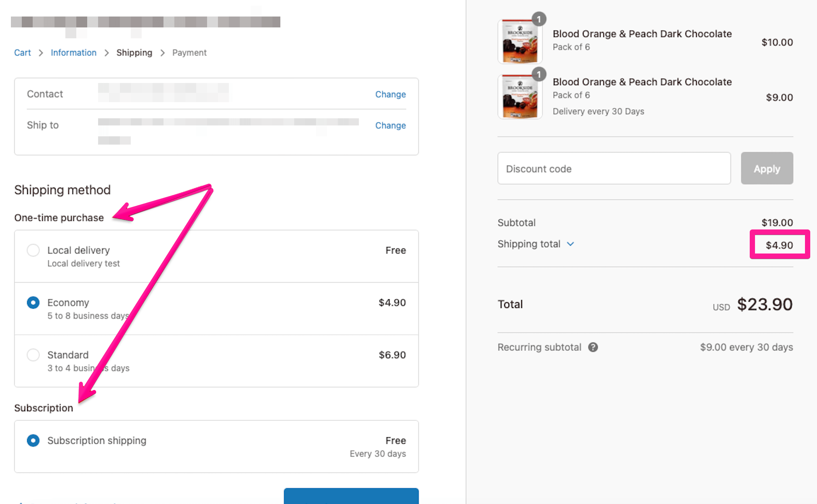Click Change next to Contact

390,94
